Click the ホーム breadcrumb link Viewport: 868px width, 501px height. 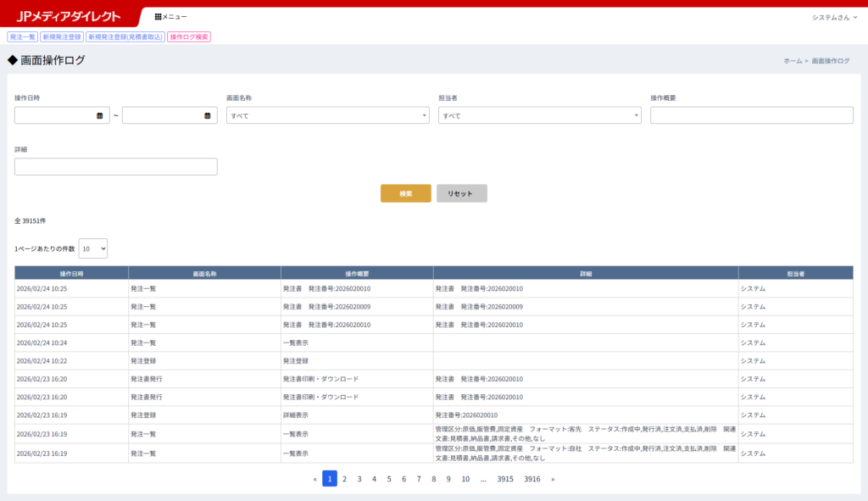(x=793, y=61)
